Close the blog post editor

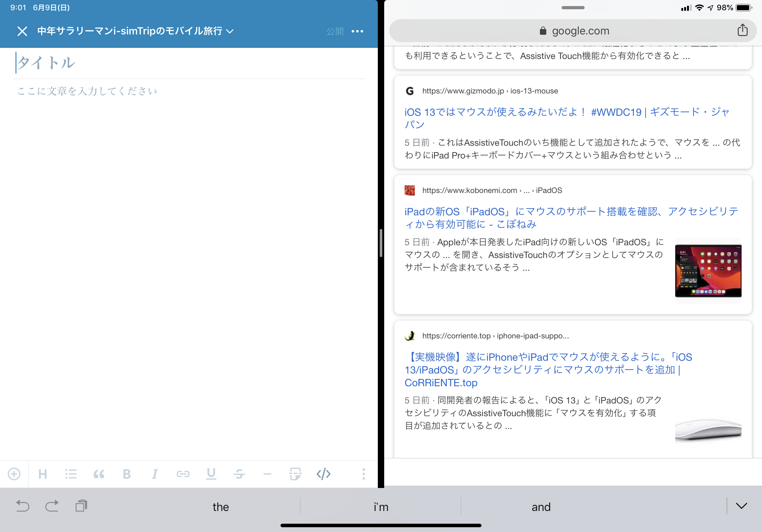point(22,31)
